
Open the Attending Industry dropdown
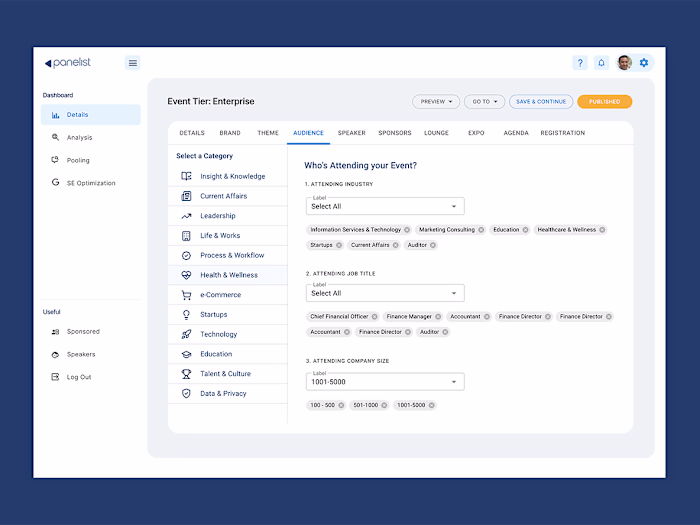coord(385,206)
